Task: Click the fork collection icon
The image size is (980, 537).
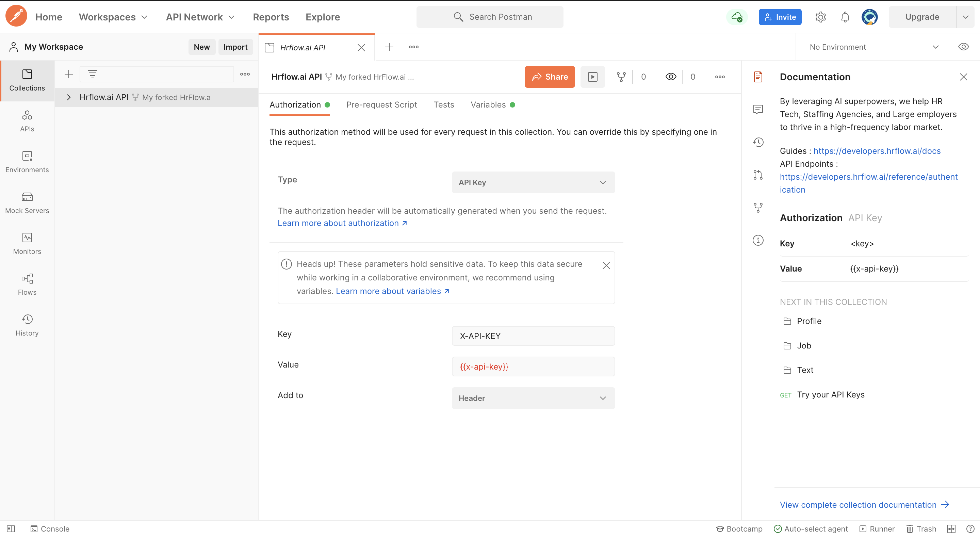Action: 621,77
